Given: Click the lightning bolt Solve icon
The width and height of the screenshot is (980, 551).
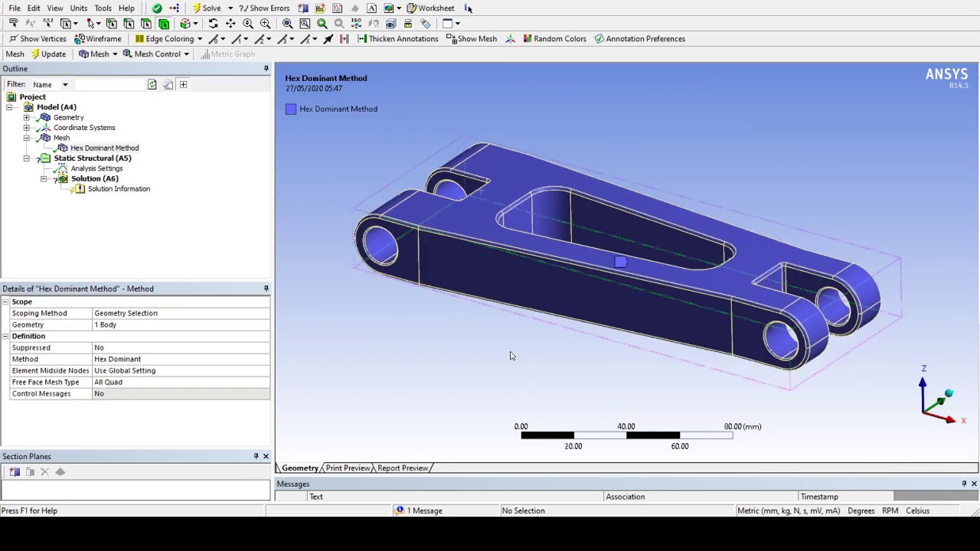Looking at the screenshot, I should pyautogui.click(x=197, y=8).
